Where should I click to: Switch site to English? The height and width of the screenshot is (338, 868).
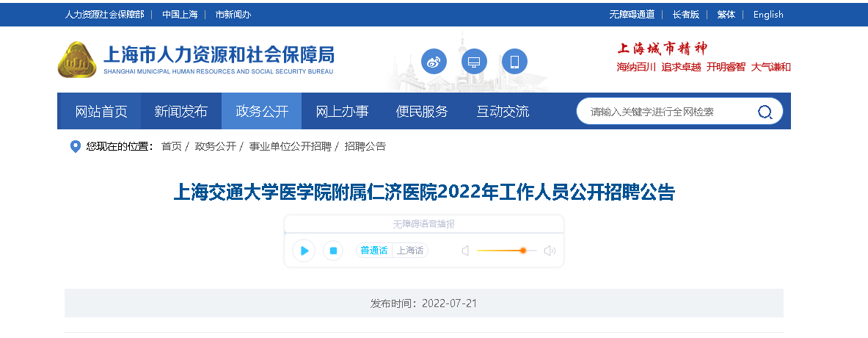(768, 15)
